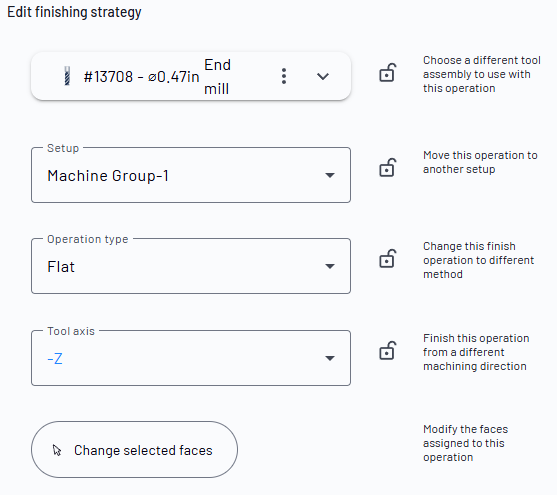Click the 'End mill' tool type text
This screenshot has height=495, width=557.
pos(217,77)
